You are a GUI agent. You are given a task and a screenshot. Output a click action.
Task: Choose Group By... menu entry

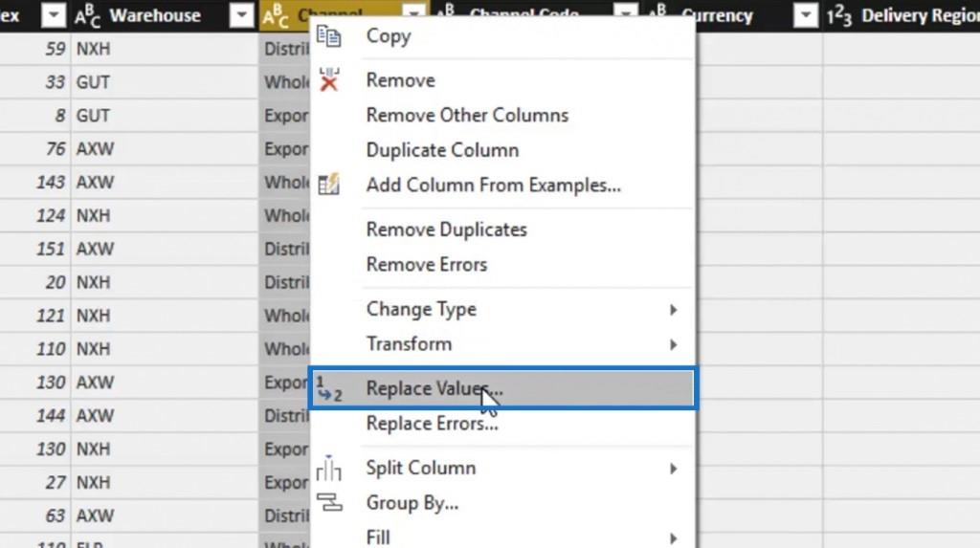[x=502, y=503]
